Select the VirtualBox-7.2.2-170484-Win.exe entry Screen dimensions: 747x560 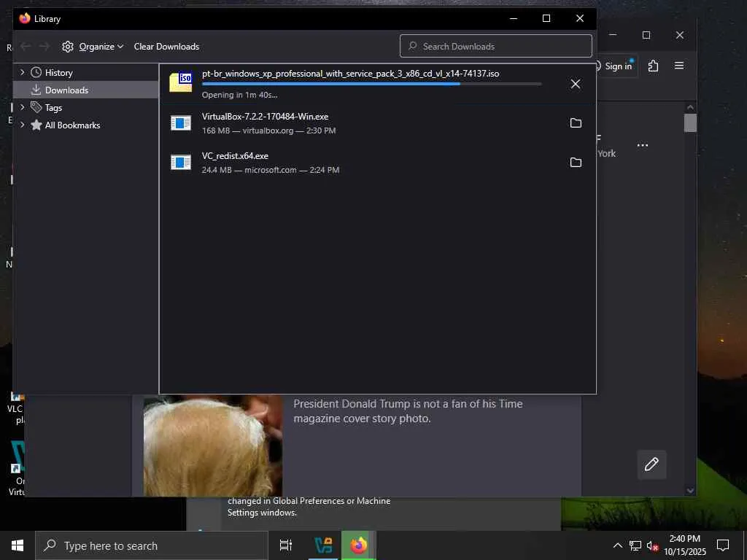pyautogui.click(x=377, y=122)
